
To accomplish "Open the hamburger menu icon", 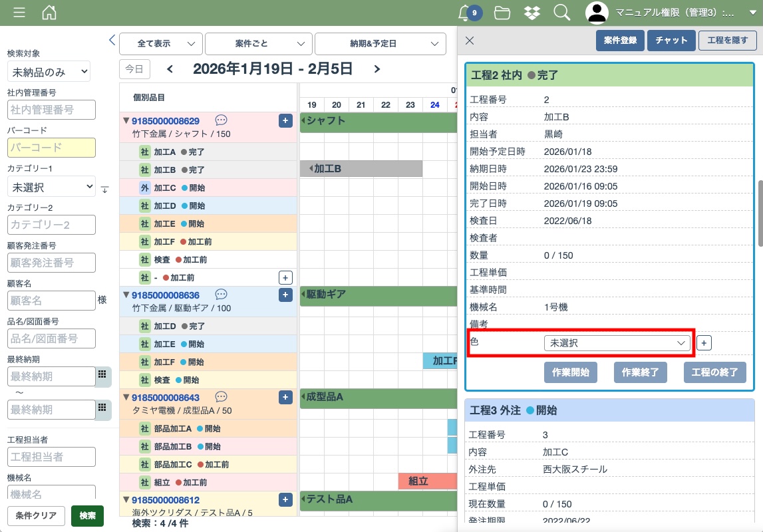I will (x=19, y=13).
